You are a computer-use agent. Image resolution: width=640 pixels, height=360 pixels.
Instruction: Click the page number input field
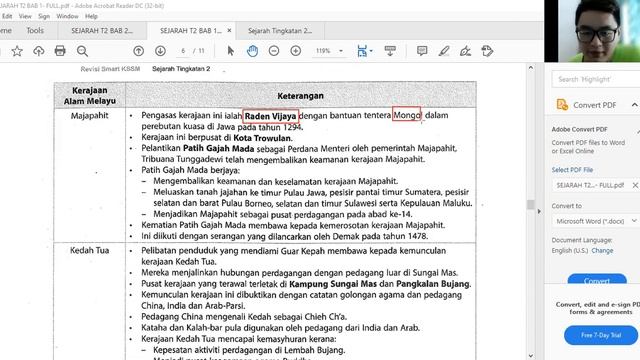(x=183, y=51)
